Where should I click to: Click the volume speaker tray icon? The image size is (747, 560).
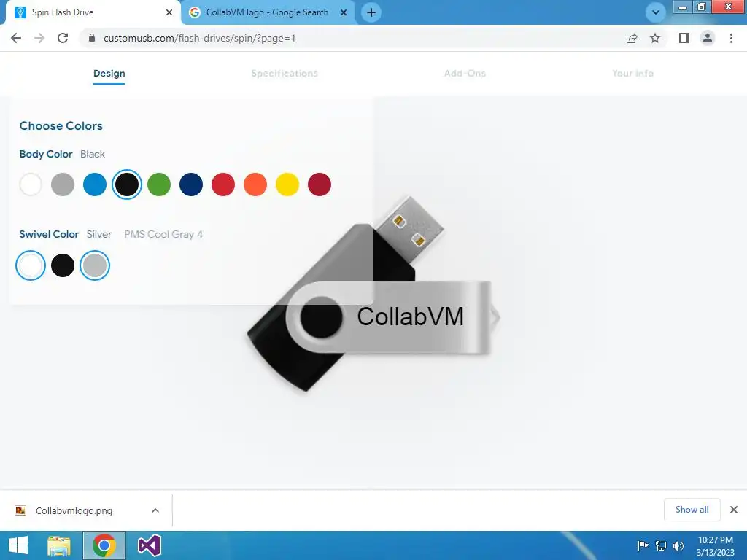click(678, 545)
